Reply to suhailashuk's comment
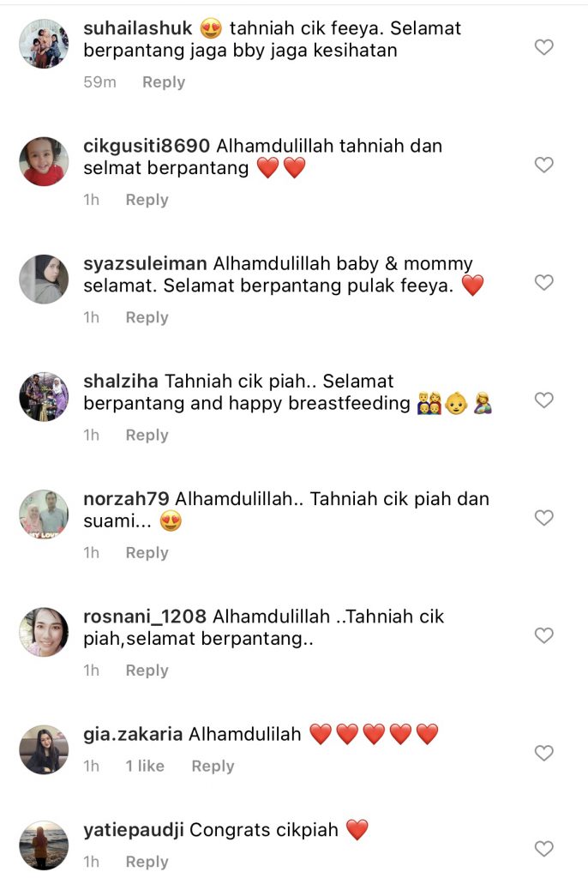The image size is (588, 878). [164, 82]
